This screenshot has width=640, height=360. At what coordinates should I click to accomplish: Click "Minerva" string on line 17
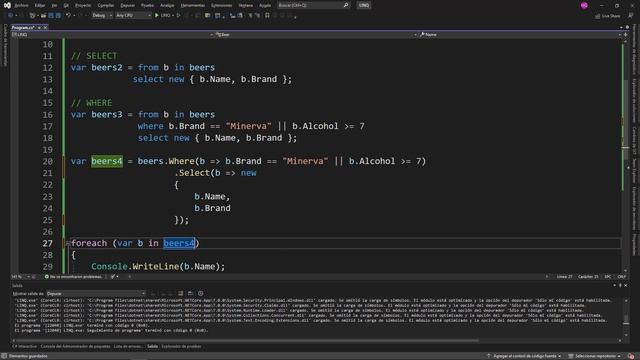pyautogui.click(x=248, y=126)
